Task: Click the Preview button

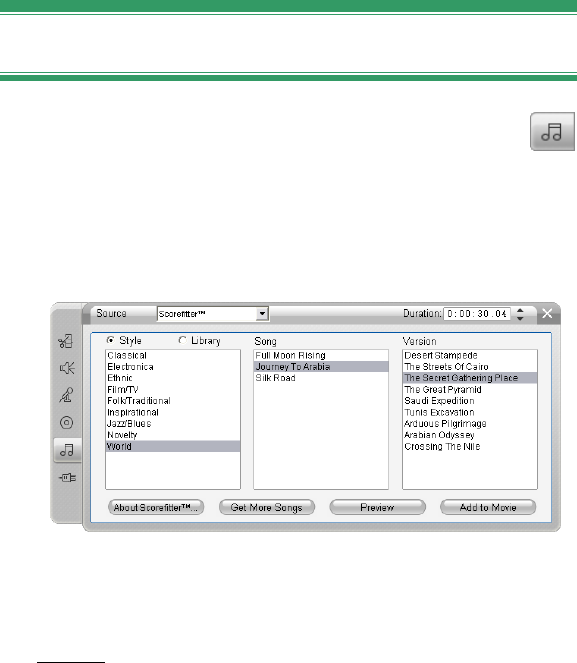Action: coord(377,507)
